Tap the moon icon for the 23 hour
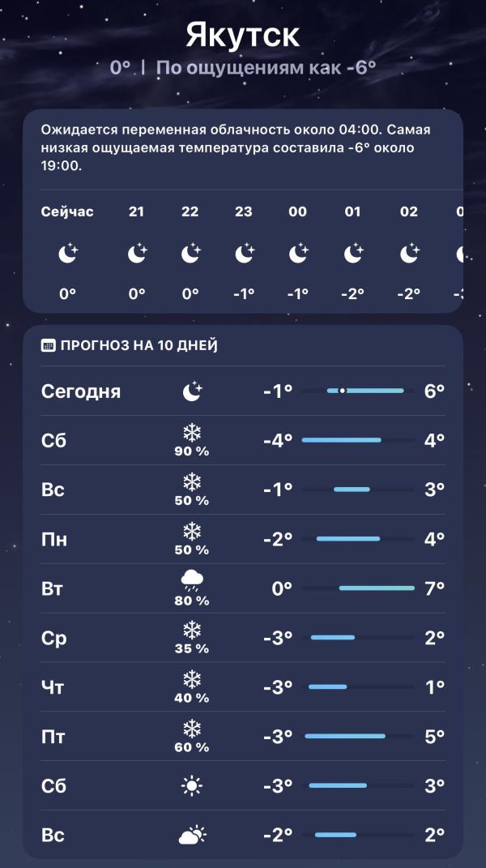This screenshot has width=486, height=868. point(244,254)
